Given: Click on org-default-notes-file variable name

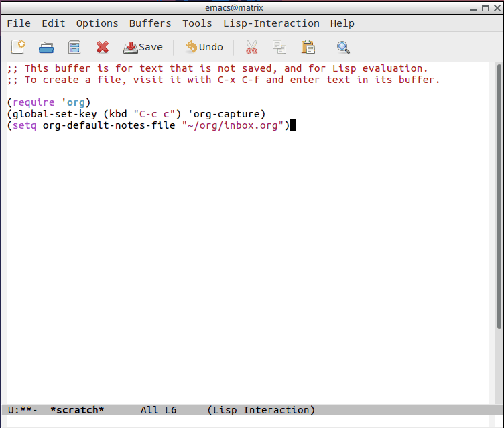Looking at the screenshot, I should [109, 125].
